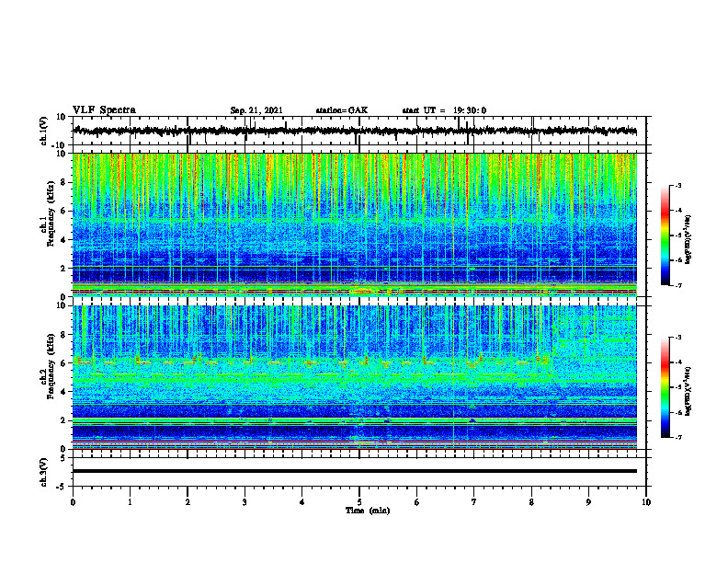Click the "-3" label on ch.2 colorbar
728x563 pixels.
tap(678, 338)
